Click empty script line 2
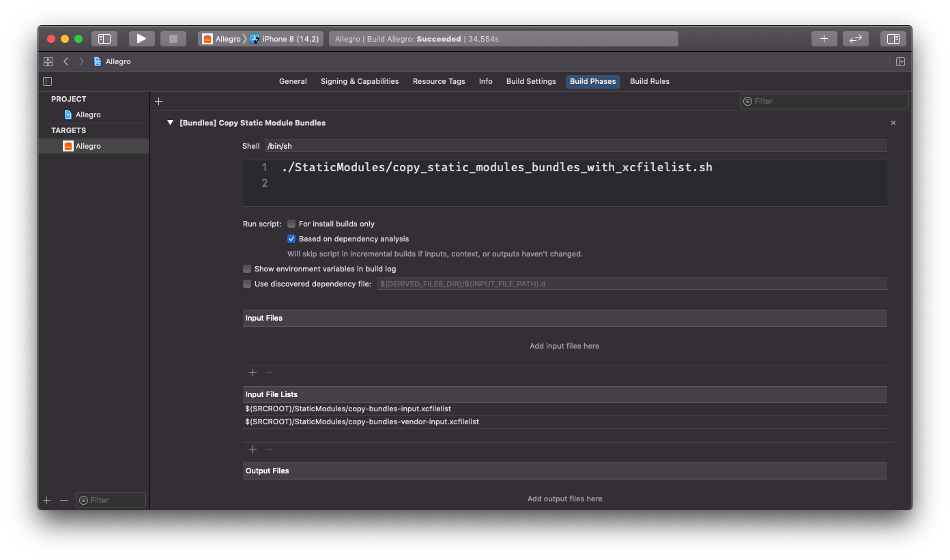This screenshot has width=950, height=560. (x=565, y=183)
